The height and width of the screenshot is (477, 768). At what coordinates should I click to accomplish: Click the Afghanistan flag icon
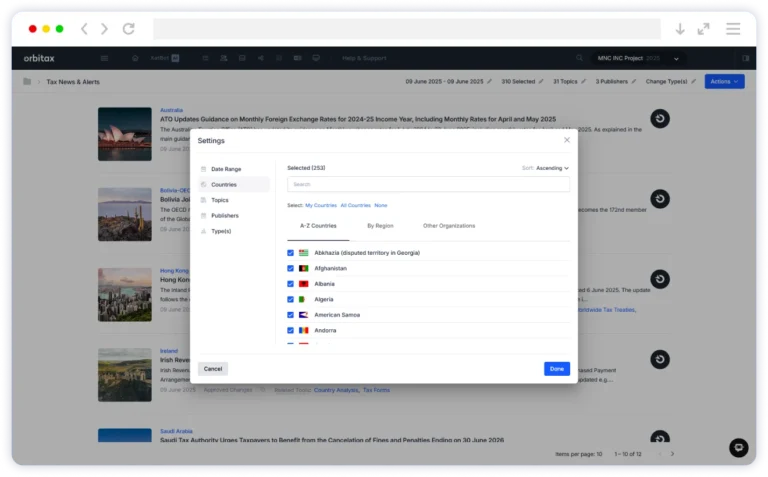[x=303, y=268]
